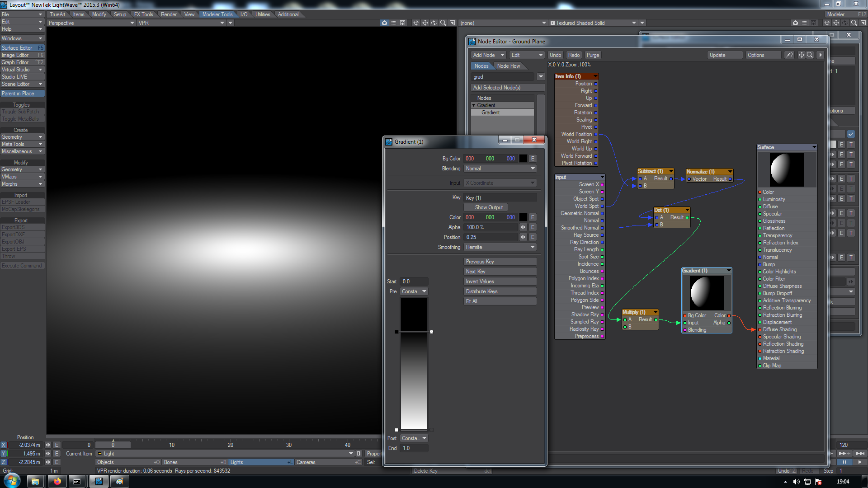Click the key Color black swatch

point(523,217)
